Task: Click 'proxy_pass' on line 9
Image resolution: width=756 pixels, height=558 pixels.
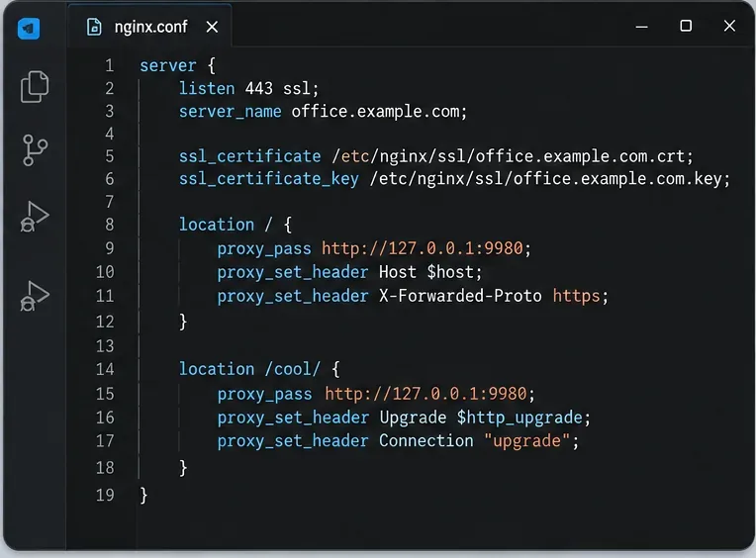Action: click(x=264, y=248)
